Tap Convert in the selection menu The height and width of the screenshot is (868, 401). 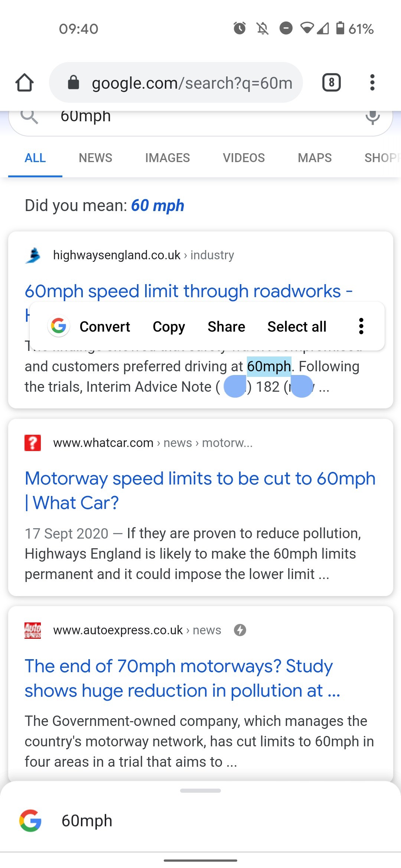pyautogui.click(x=105, y=326)
